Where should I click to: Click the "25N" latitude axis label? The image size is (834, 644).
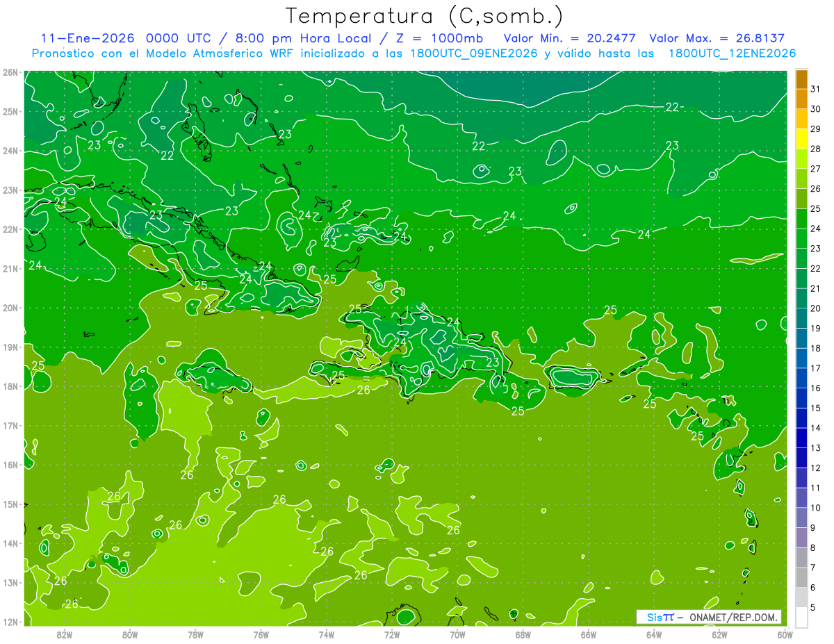pos(10,111)
